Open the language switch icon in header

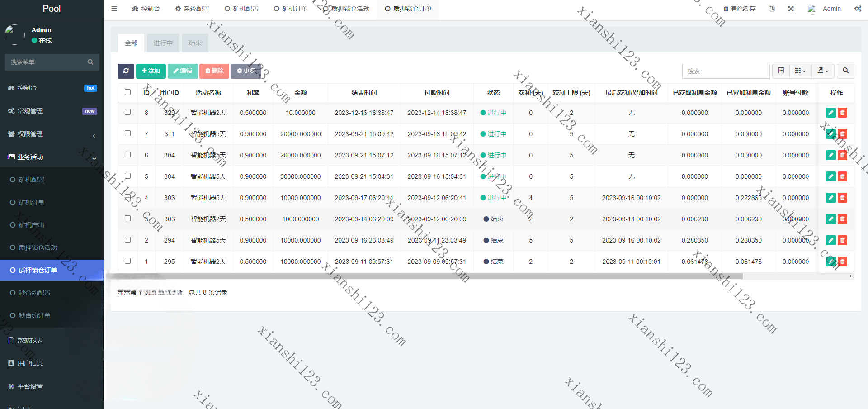pyautogui.click(x=772, y=9)
